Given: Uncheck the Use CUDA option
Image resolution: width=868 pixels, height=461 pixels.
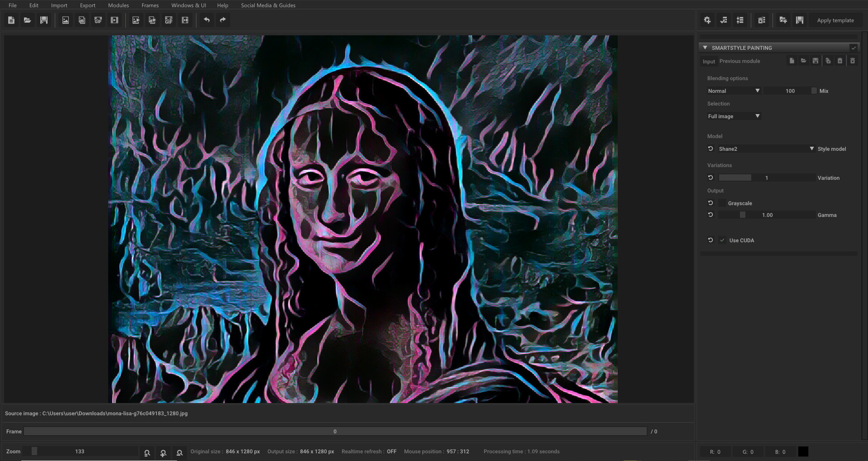Looking at the screenshot, I should 722,240.
